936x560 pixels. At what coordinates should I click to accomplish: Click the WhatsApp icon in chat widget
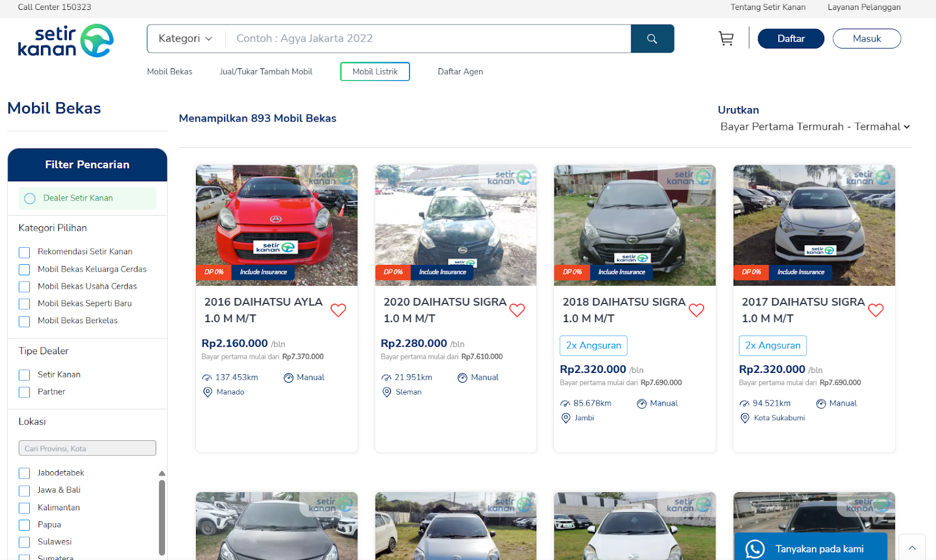pos(755,549)
